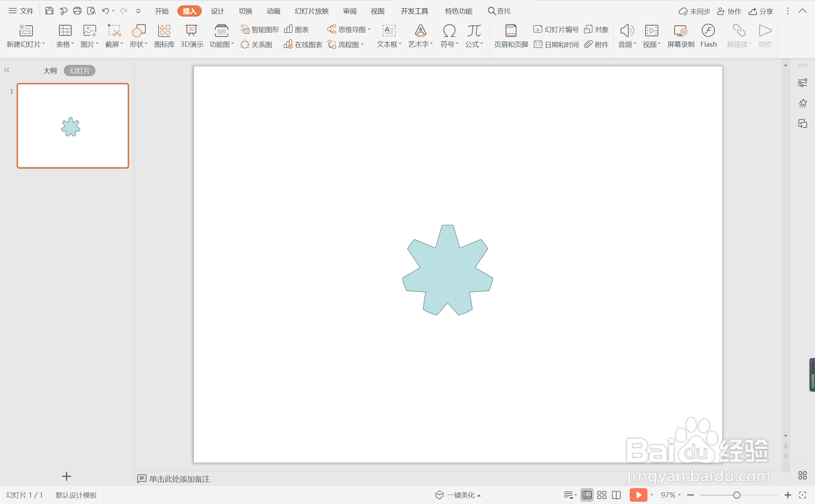Insert a 图表 chart
The image size is (815, 504).
click(x=297, y=29)
